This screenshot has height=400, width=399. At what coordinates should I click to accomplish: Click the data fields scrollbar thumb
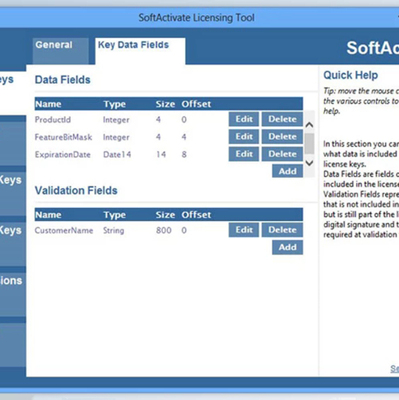pos(309,143)
